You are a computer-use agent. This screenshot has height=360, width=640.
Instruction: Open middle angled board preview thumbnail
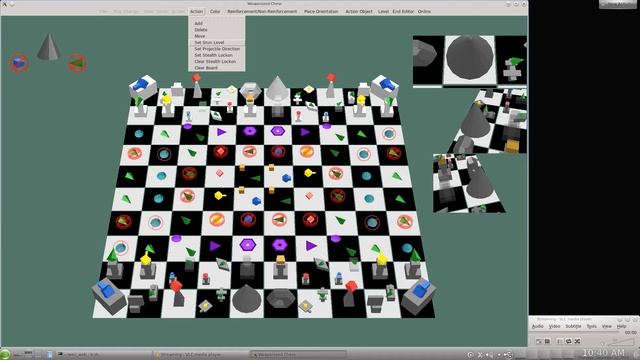tap(488, 120)
